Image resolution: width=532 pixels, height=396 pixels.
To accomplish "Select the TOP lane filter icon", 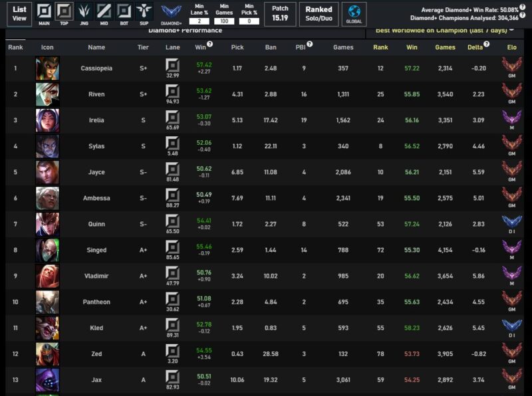I will click(x=65, y=12).
